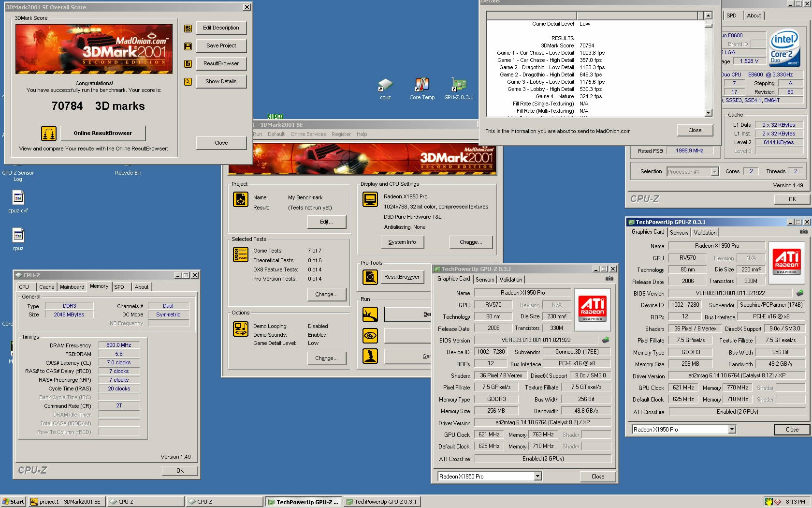812x508 pixels.
Task: Click the Online ResultBrowser headset icon
Action: pos(48,133)
